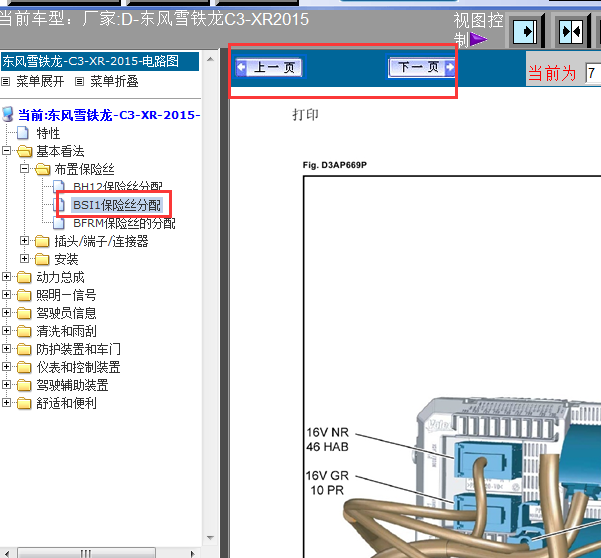
Task: Click the 特性 page icon
Action: tap(23, 133)
